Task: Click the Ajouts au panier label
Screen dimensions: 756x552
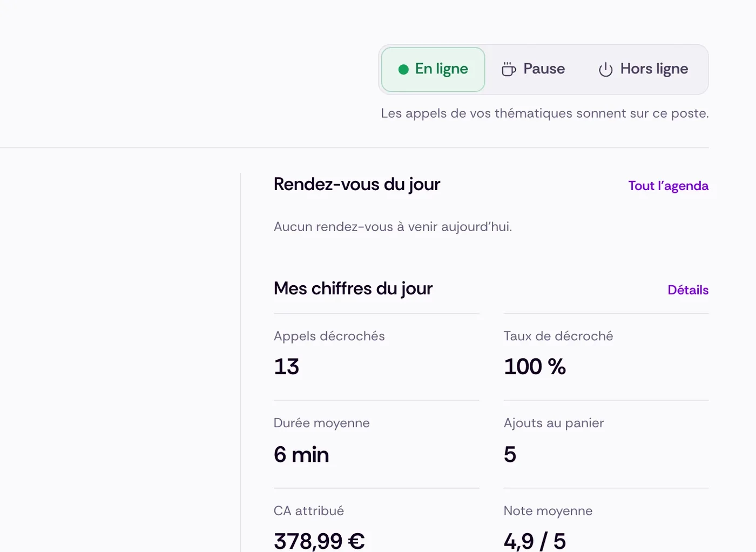Action: [553, 423]
